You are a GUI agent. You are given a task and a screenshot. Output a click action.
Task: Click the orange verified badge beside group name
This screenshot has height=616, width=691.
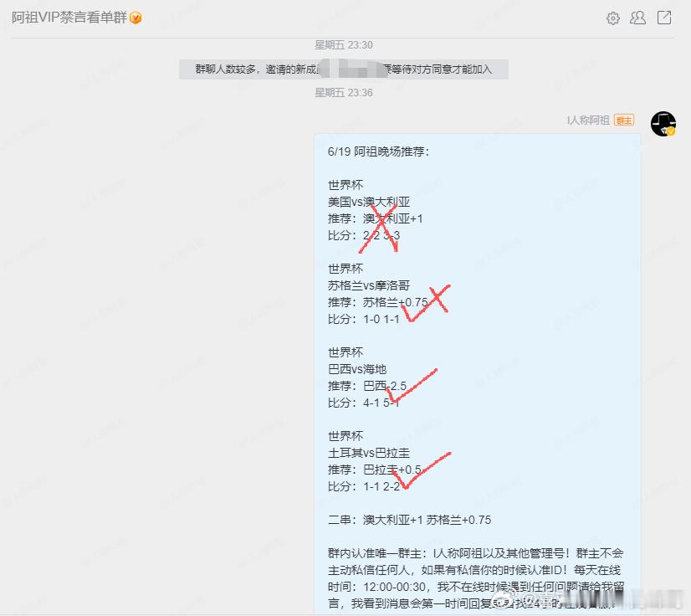136,18
